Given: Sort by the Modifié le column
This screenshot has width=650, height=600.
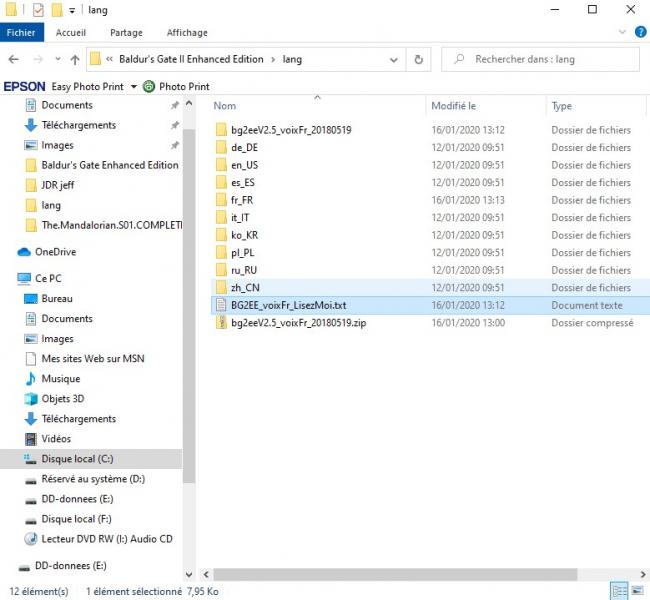Looking at the screenshot, I should pyautogui.click(x=454, y=106).
